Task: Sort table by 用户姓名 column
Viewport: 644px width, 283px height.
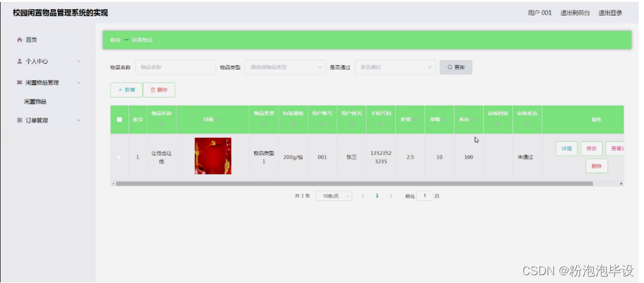Action: coord(352,123)
